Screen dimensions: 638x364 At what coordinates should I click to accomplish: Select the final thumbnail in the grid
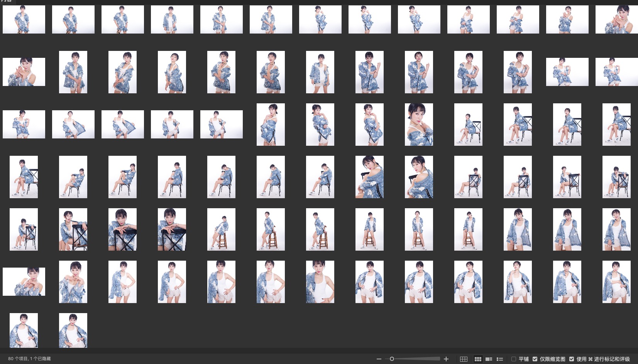click(73, 330)
